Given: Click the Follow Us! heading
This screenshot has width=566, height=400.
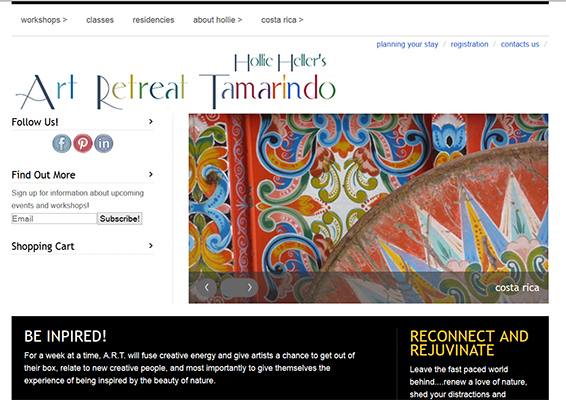Looking at the screenshot, I should 35,122.
